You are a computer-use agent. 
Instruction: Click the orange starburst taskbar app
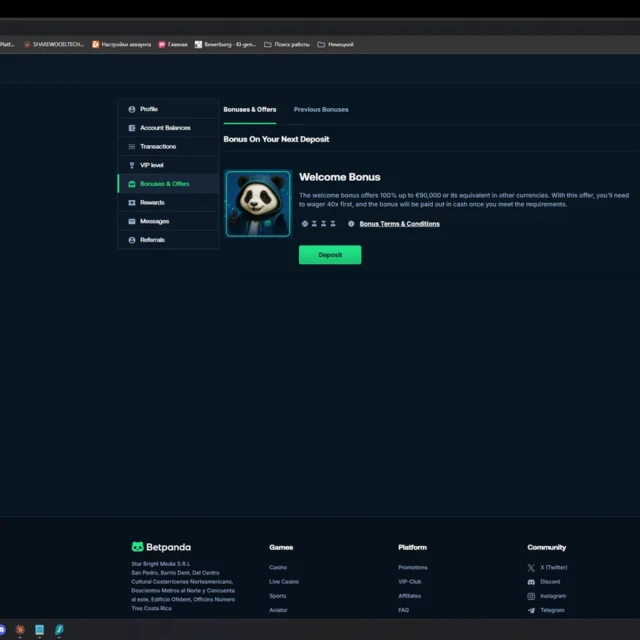[x=20, y=630]
